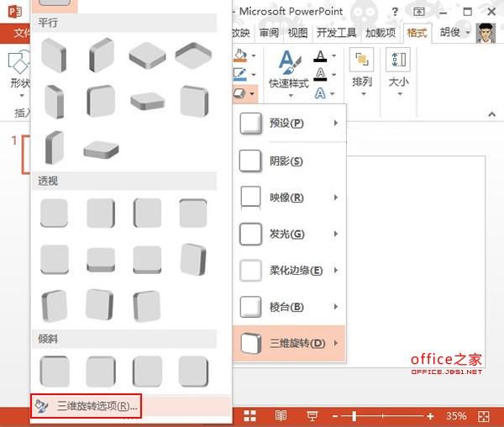Image resolution: width=504 pixels, height=427 pixels.
Task: Choose first preset in second 透视 row
Action: pyautogui.click(x=54, y=259)
